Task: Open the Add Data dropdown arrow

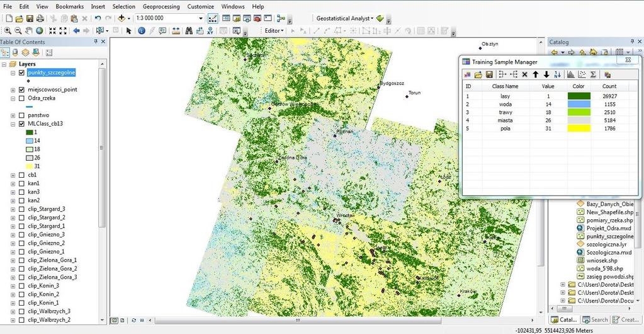Action: pos(128,18)
